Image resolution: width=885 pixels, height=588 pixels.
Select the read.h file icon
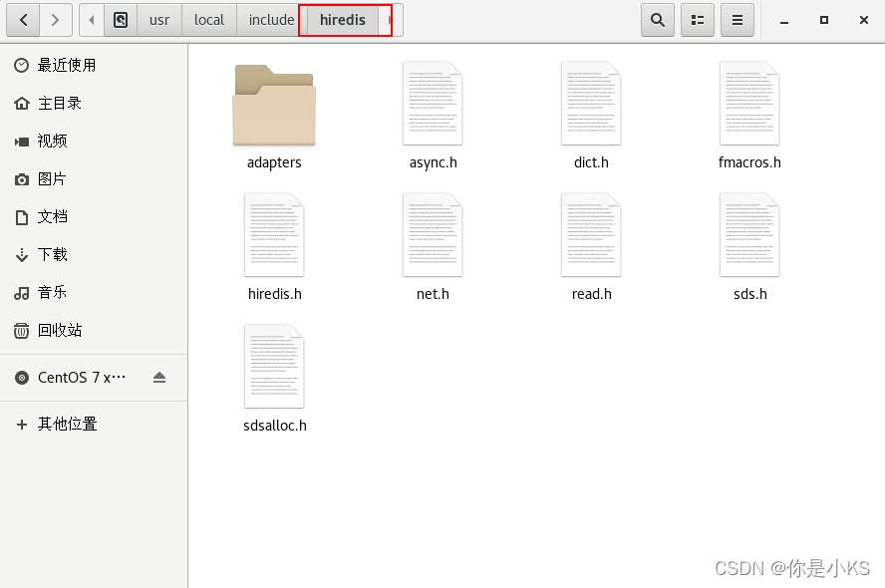click(591, 235)
